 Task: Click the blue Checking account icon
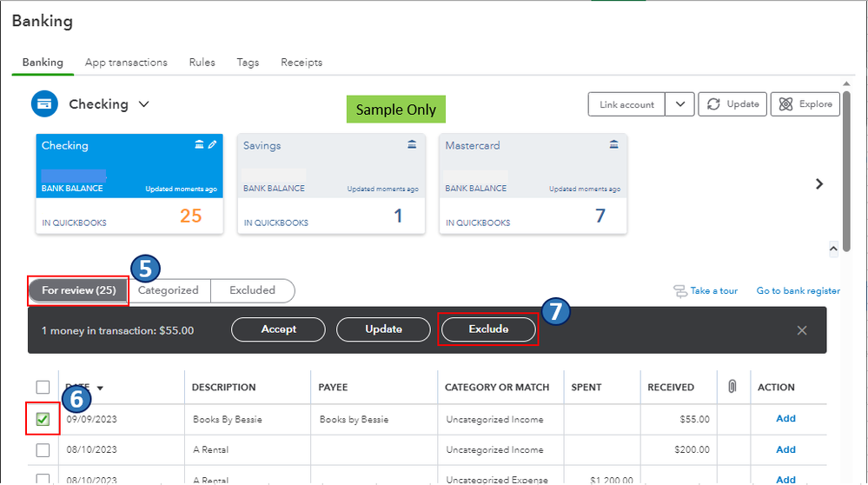pyautogui.click(x=44, y=104)
